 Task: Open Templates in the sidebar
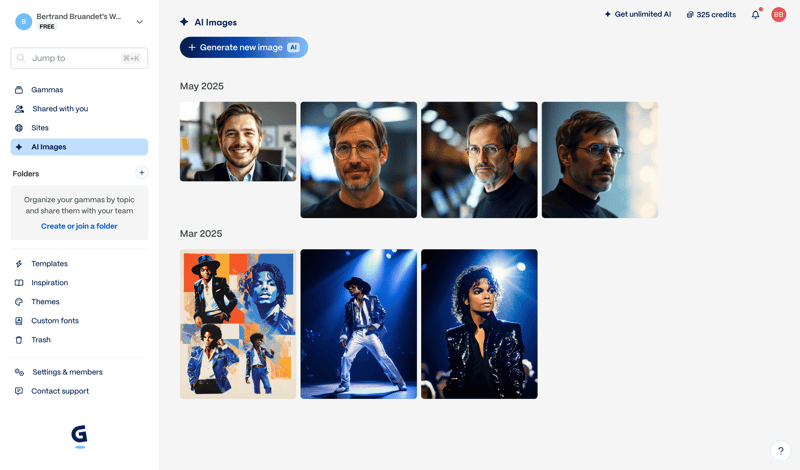coord(49,264)
